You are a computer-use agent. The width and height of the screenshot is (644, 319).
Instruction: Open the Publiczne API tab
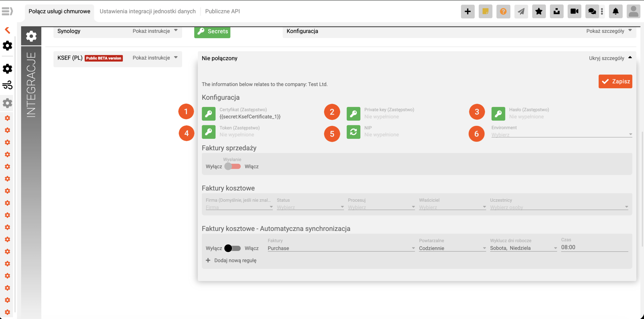(222, 11)
